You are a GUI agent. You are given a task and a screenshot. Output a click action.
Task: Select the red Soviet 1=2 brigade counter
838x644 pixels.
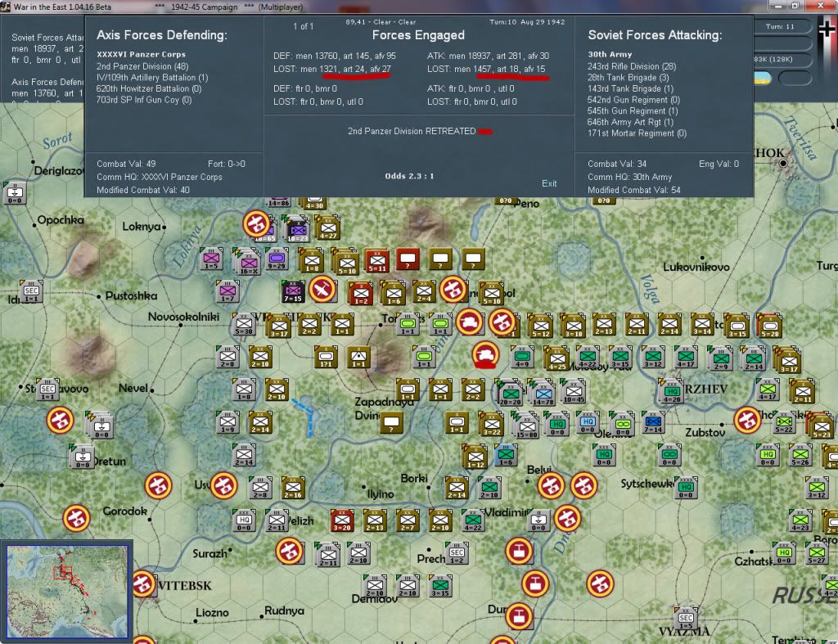[361, 294]
